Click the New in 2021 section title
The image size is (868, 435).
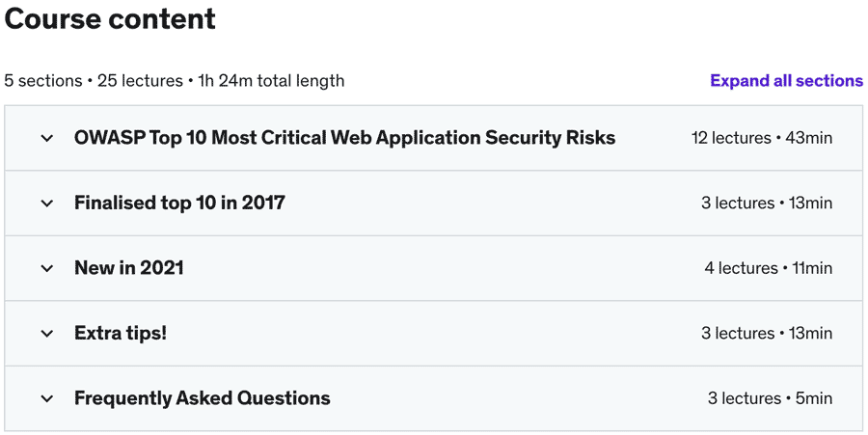[x=128, y=268]
